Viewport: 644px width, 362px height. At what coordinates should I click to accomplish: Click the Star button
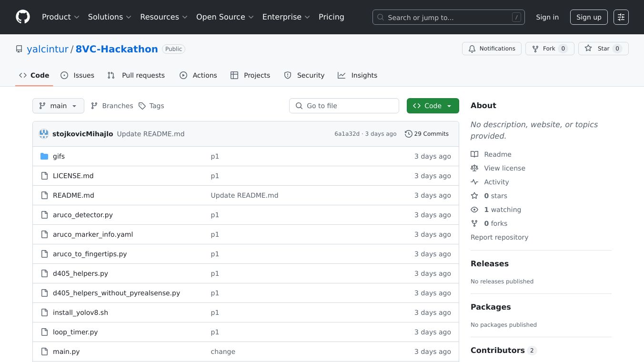pyautogui.click(x=603, y=49)
